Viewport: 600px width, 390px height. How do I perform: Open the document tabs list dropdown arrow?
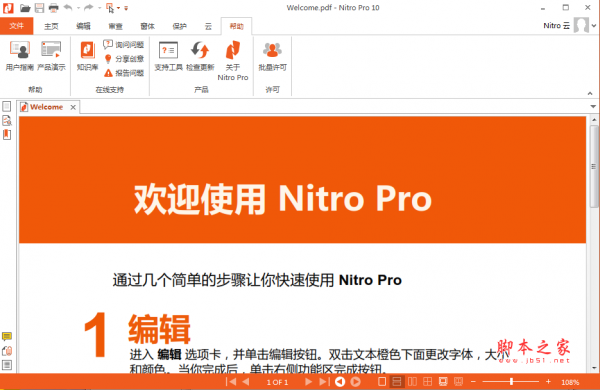[593, 106]
